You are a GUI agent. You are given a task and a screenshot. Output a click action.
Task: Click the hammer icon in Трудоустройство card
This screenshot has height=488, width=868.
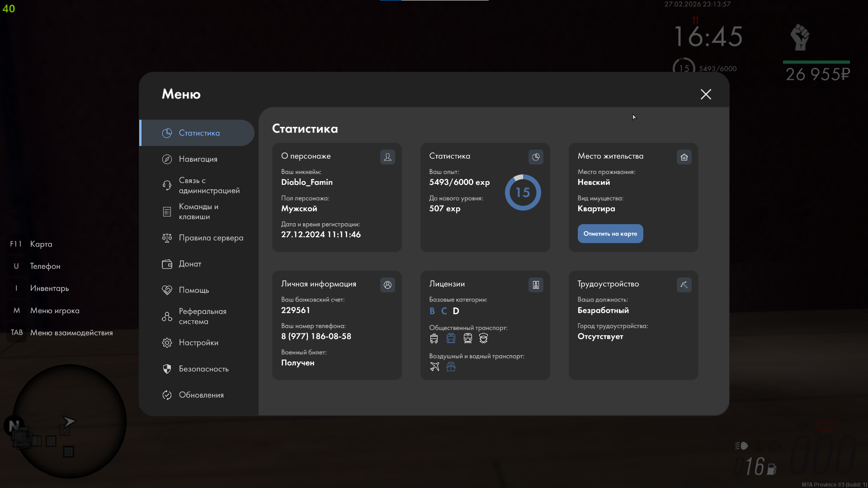(x=684, y=285)
